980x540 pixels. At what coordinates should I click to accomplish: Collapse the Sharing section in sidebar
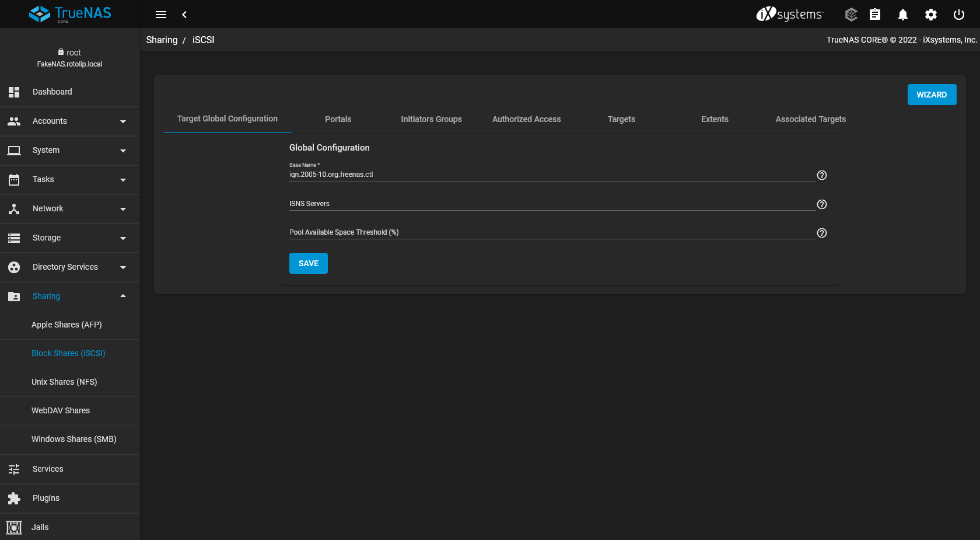click(123, 296)
